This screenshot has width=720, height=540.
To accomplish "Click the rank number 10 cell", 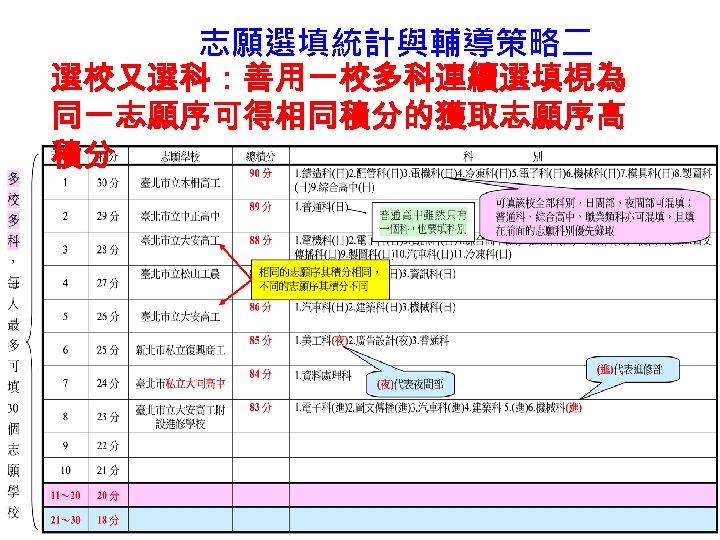I will click(x=65, y=470).
